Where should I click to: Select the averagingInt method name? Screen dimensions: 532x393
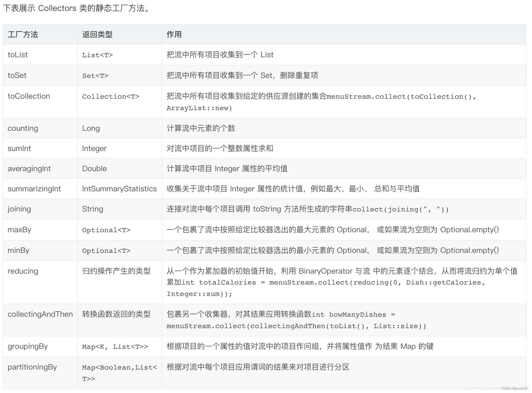tap(29, 169)
